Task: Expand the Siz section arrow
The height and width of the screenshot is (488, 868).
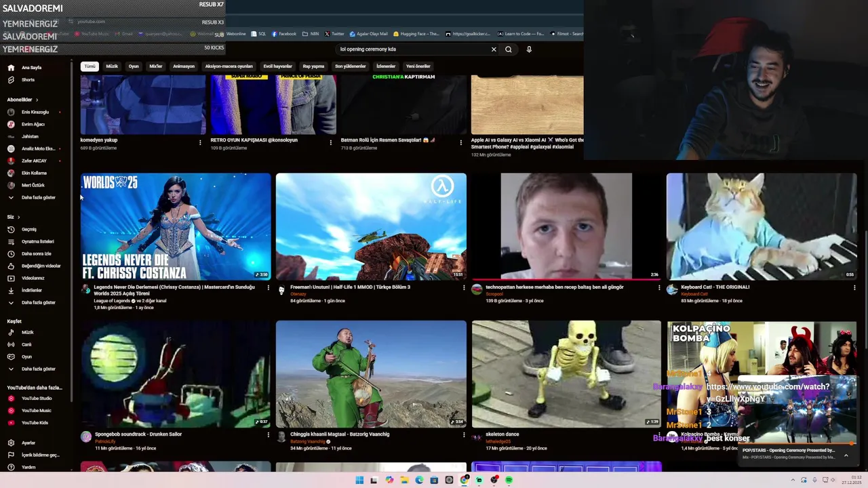Action: (x=18, y=217)
